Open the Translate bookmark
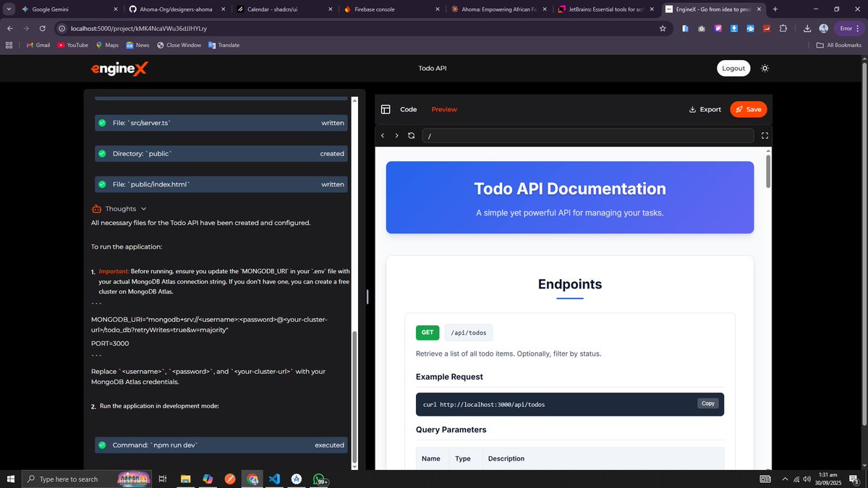The width and height of the screenshot is (868, 488). (224, 45)
